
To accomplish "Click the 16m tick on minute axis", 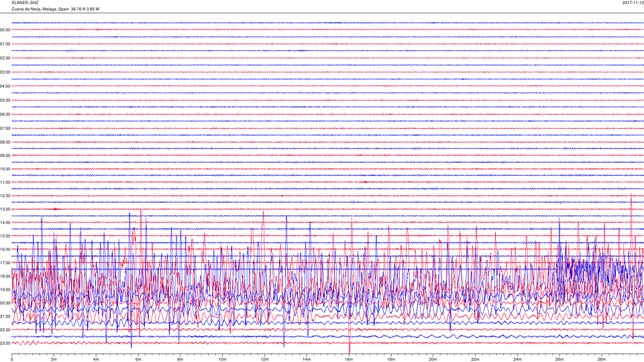I will 349,359.
